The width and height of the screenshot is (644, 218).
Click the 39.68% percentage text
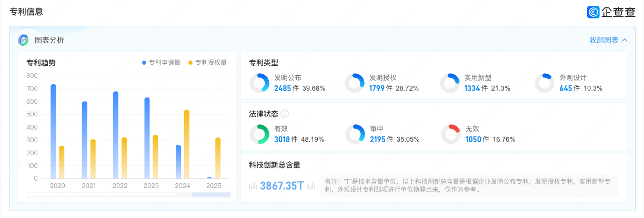[x=314, y=88]
